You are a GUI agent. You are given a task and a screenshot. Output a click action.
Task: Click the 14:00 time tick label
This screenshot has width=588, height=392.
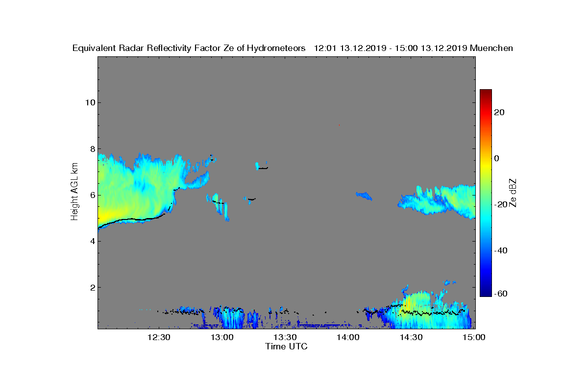(x=348, y=337)
